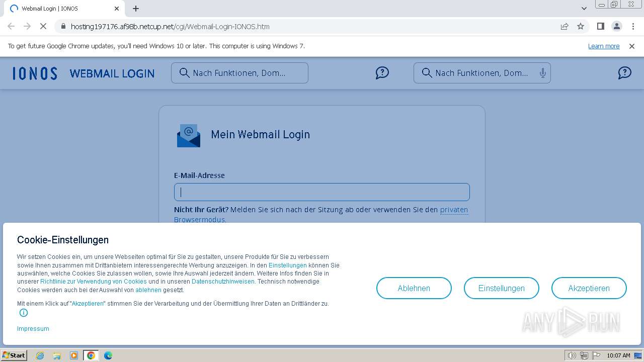Open Internet Explorer from taskbar
Image resolution: width=644 pixels, height=362 pixels.
[x=40, y=355]
